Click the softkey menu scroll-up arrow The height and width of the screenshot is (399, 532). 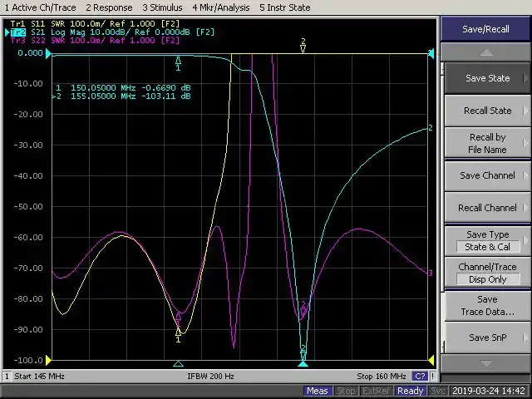(x=485, y=52)
